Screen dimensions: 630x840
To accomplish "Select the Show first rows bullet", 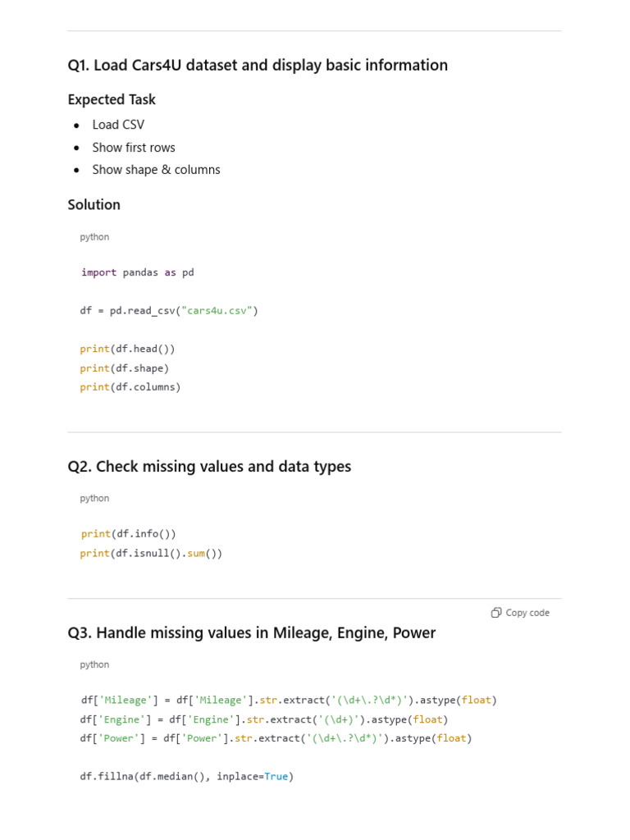I will tap(134, 148).
